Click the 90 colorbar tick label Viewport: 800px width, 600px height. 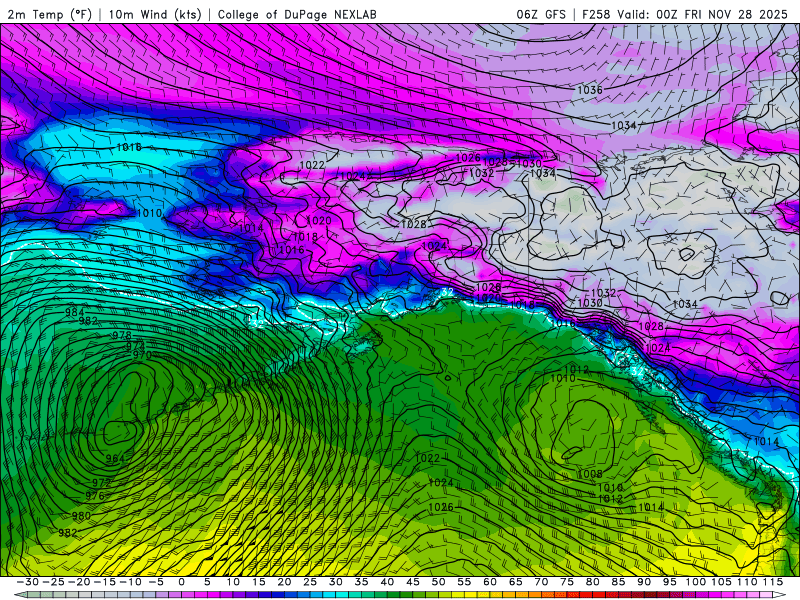pos(643,582)
